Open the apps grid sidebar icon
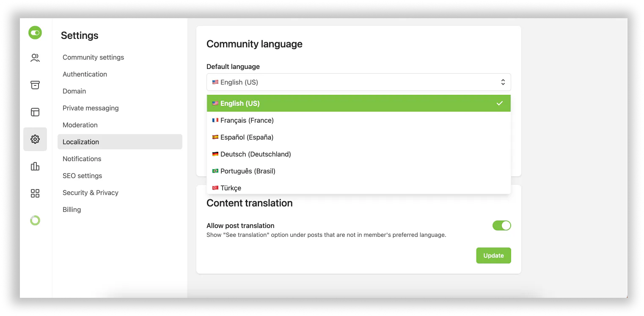The height and width of the screenshot is (316, 644). [x=35, y=193]
